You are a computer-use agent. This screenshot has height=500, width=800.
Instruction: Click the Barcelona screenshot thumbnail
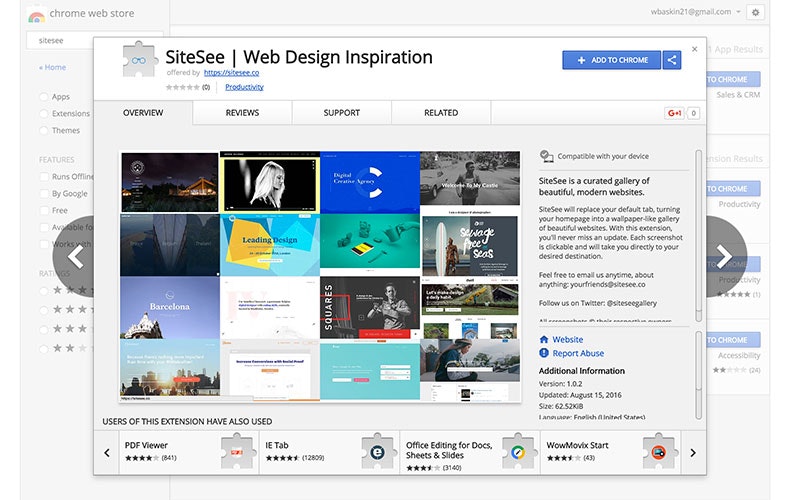[x=170, y=308]
